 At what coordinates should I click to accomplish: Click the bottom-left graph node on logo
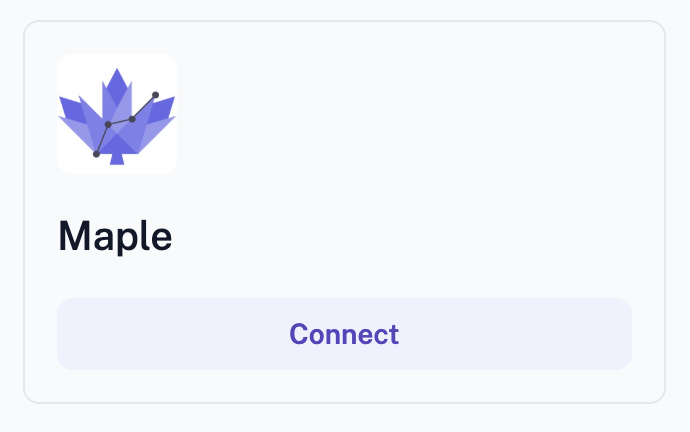click(x=96, y=154)
